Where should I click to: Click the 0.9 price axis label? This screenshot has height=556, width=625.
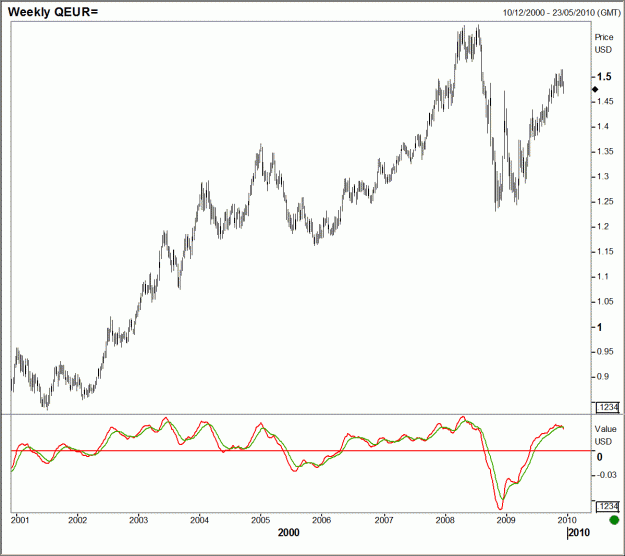pos(603,377)
